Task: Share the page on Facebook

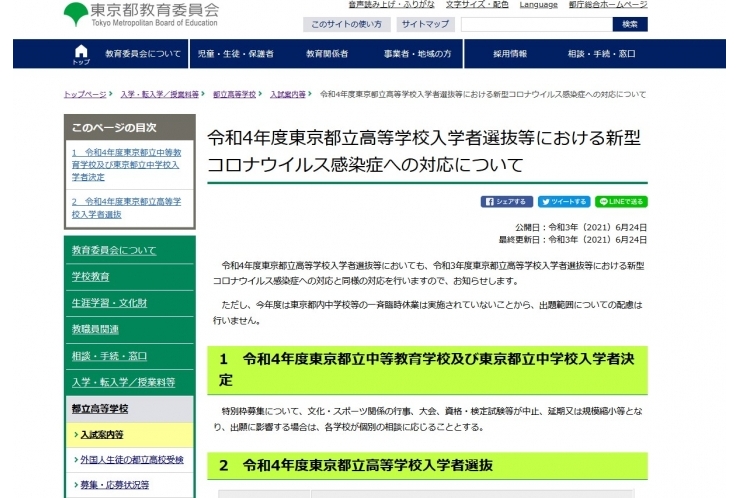Action: [506, 202]
